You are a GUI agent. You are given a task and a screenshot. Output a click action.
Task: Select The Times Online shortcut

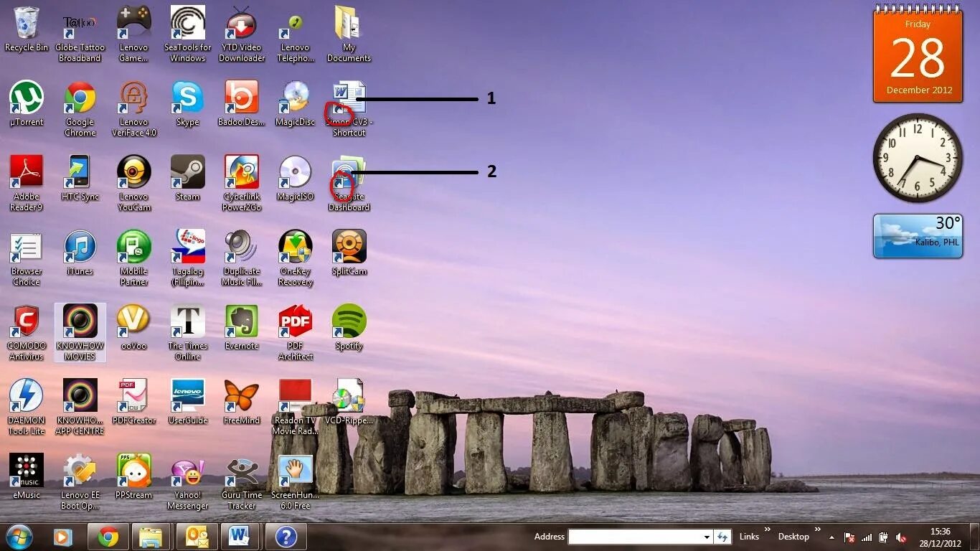(187, 321)
